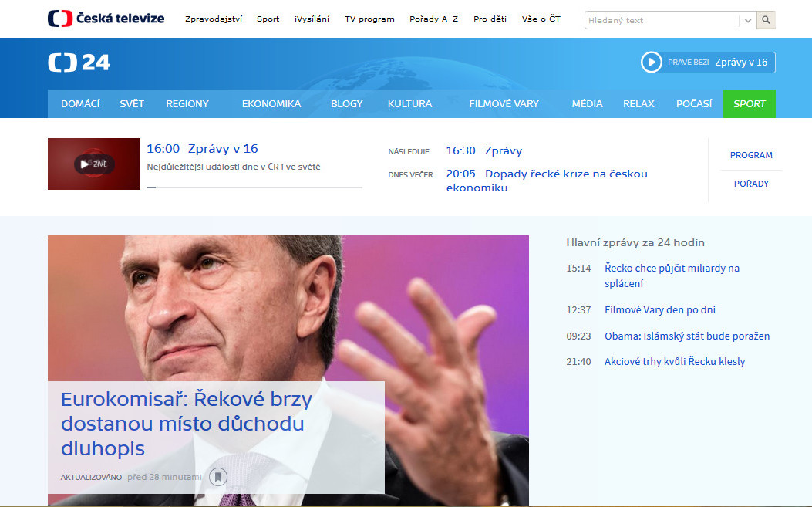Open the article about Eurokomisař and Greek pensions
Screen dimensions: 812x507
pos(187,421)
